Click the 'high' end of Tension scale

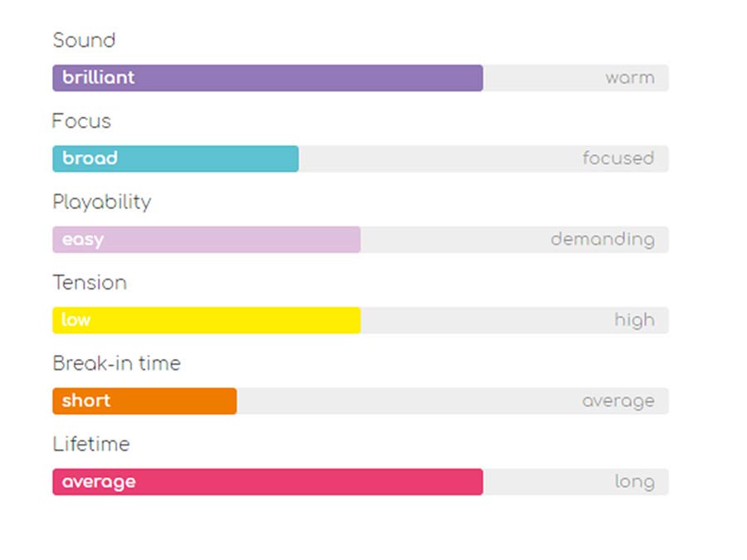click(634, 320)
